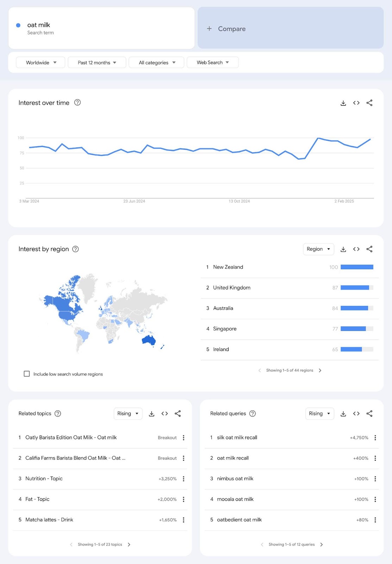This screenshot has height=564, width=392.
Task: Download the Related topics data
Action: pos(151,413)
